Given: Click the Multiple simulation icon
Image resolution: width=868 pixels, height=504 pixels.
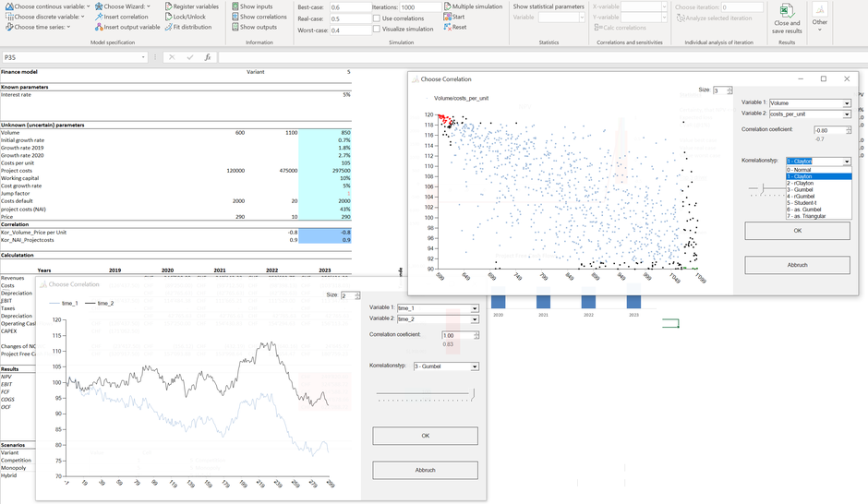Looking at the screenshot, I should 447,6.
